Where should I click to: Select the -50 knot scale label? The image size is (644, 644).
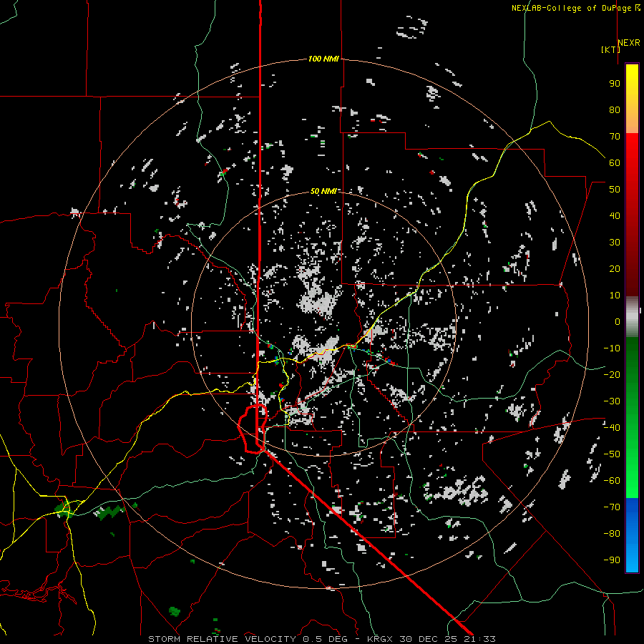click(x=612, y=454)
